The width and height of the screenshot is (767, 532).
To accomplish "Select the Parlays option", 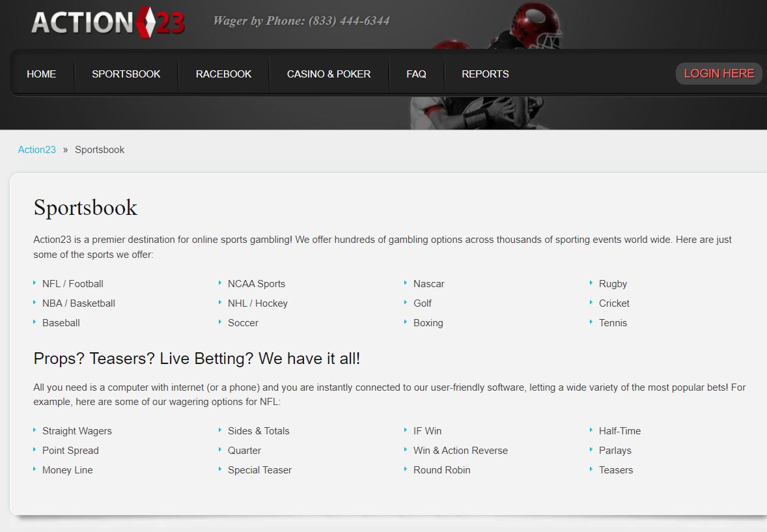I will [x=615, y=451].
